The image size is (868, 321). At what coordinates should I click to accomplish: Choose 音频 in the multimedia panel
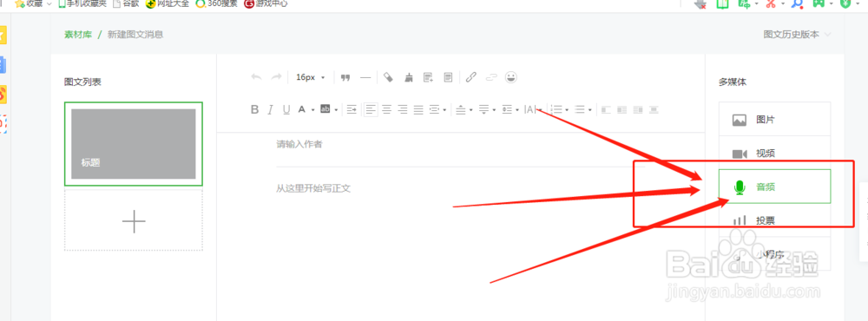pyautogui.click(x=775, y=187)
